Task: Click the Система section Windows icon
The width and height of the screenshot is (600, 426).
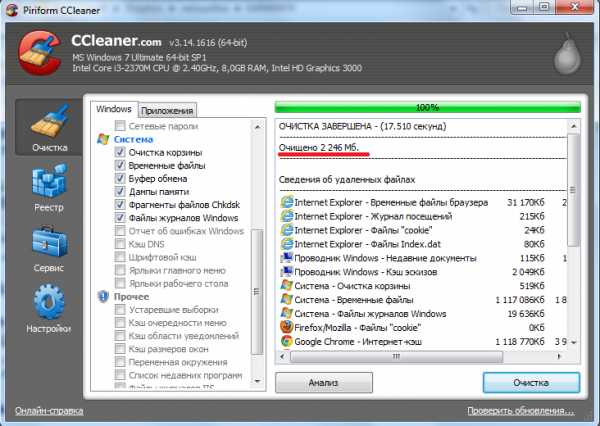Action: click(x=103, y=139)
